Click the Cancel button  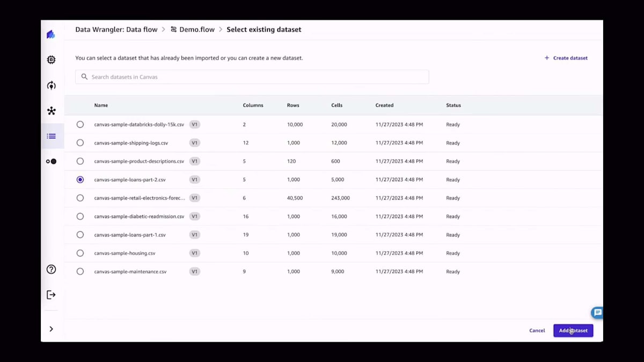pos(537,330)
